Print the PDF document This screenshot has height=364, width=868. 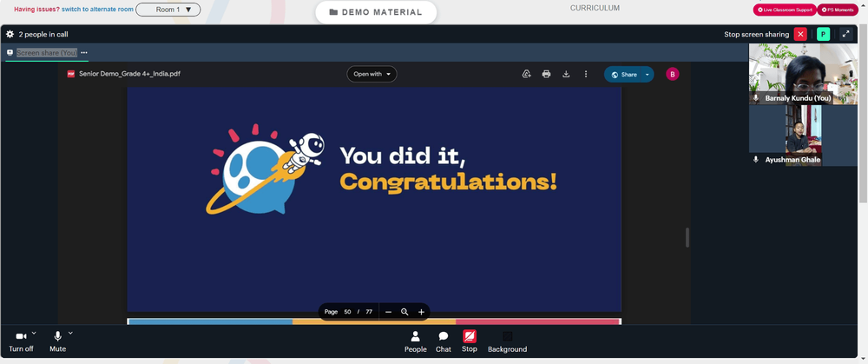[546, 74]
